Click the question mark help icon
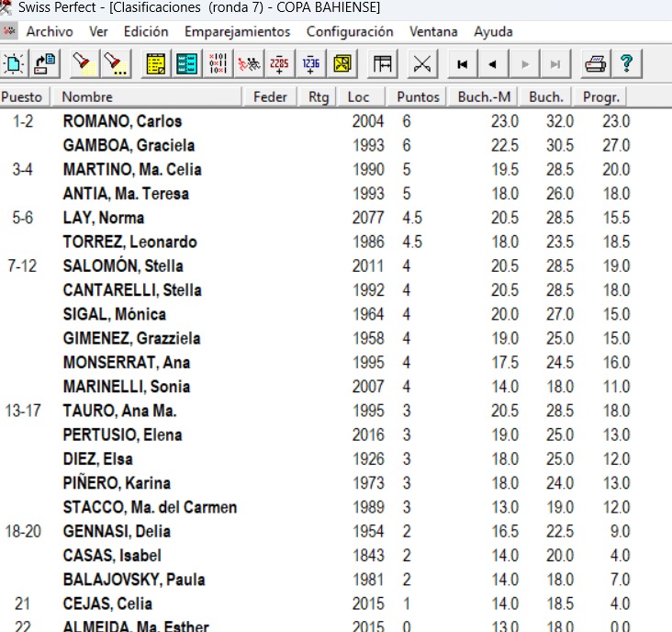 [x=626, y=63]
